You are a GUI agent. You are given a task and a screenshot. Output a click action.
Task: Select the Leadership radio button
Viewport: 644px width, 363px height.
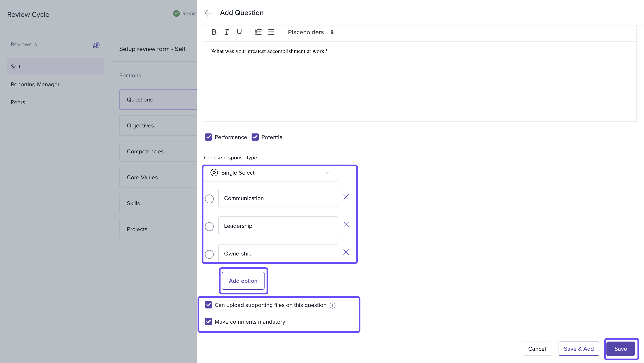pos(209,227)
